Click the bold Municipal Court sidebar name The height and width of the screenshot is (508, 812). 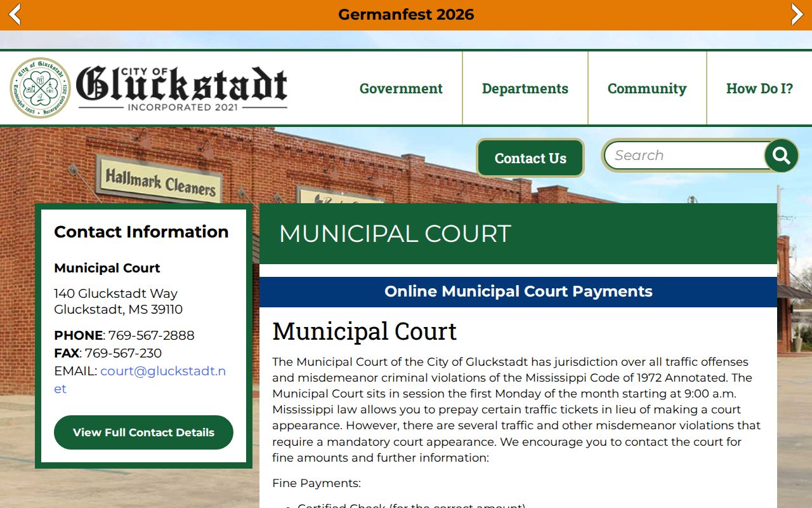(x=107, y=268)
